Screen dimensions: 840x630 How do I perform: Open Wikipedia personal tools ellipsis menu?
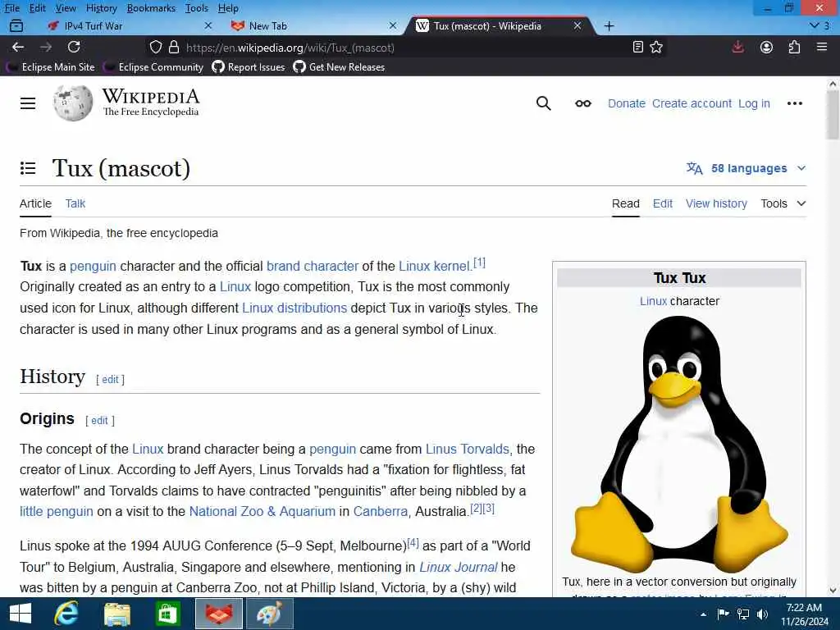click(x=794, y=103)
